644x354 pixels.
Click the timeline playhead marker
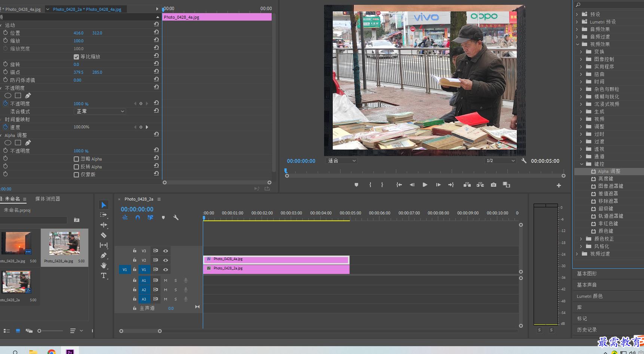pyautogui.click(x=204, y=217)
